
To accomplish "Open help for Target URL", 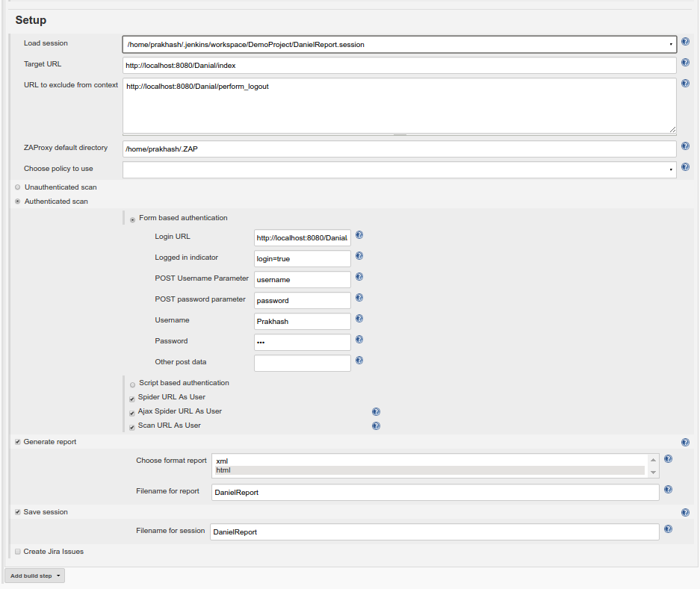I will click(x=685, y=63).
